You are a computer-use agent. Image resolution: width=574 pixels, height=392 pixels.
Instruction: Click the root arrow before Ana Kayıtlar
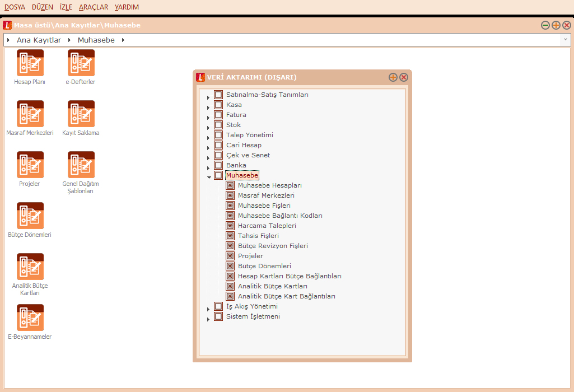pos(8,40)
